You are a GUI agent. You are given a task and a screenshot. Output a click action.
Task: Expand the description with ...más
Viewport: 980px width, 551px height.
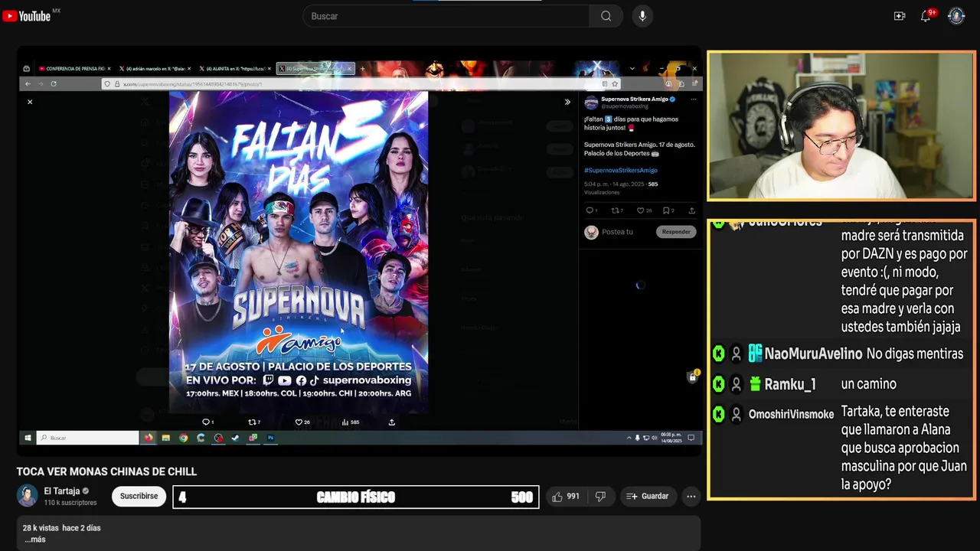click(35, 540)
